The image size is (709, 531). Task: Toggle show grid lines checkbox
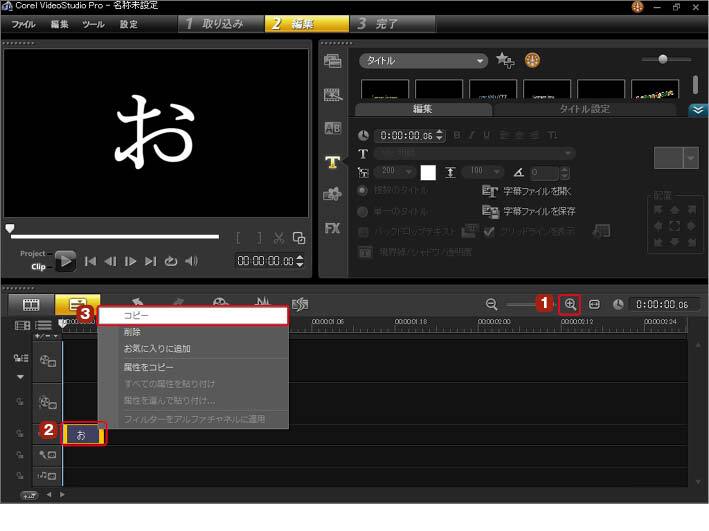click(x=489, y=232)
